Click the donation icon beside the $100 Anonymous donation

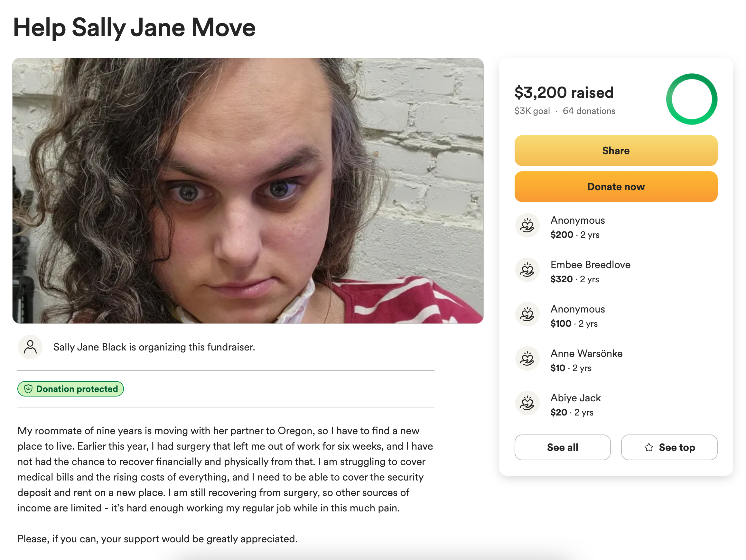[527, 314]
